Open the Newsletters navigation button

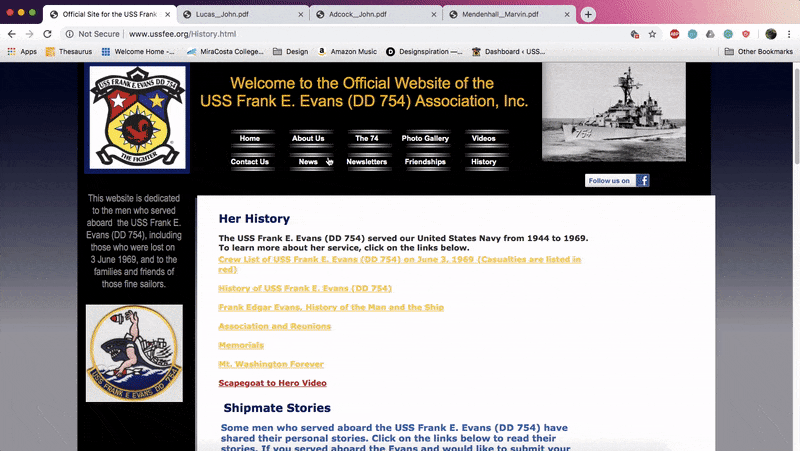(x=367, y=162)
